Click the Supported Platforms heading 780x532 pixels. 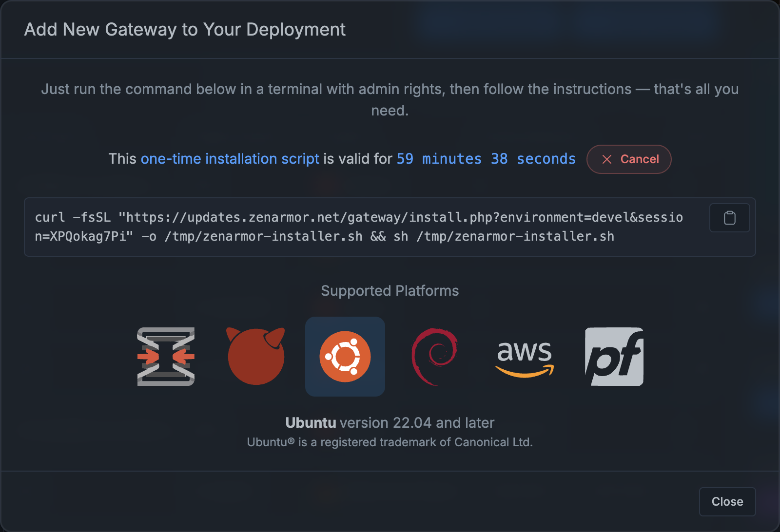coord(390,291)
